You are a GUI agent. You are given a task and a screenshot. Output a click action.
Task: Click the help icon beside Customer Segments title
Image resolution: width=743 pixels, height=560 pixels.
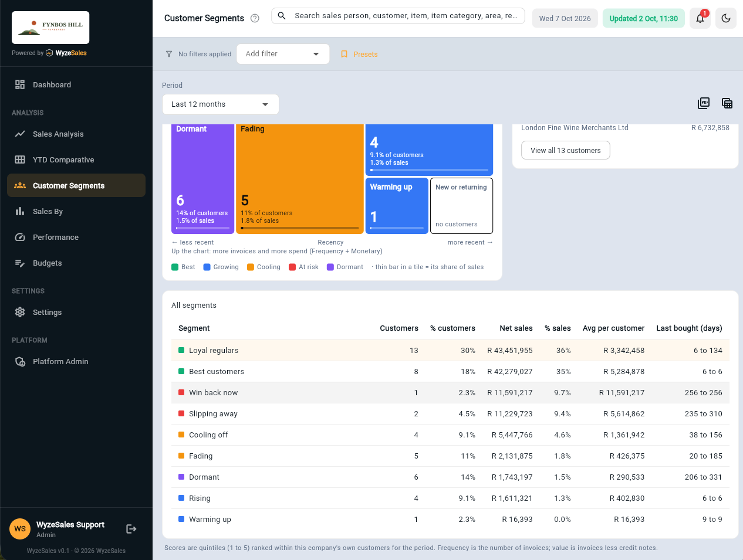255,18
